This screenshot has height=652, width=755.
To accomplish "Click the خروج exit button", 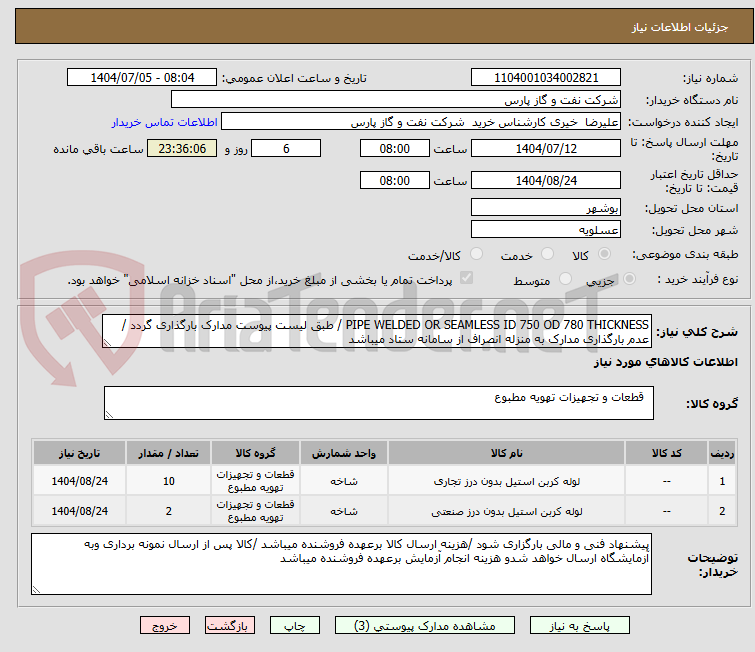I will 165,626.
